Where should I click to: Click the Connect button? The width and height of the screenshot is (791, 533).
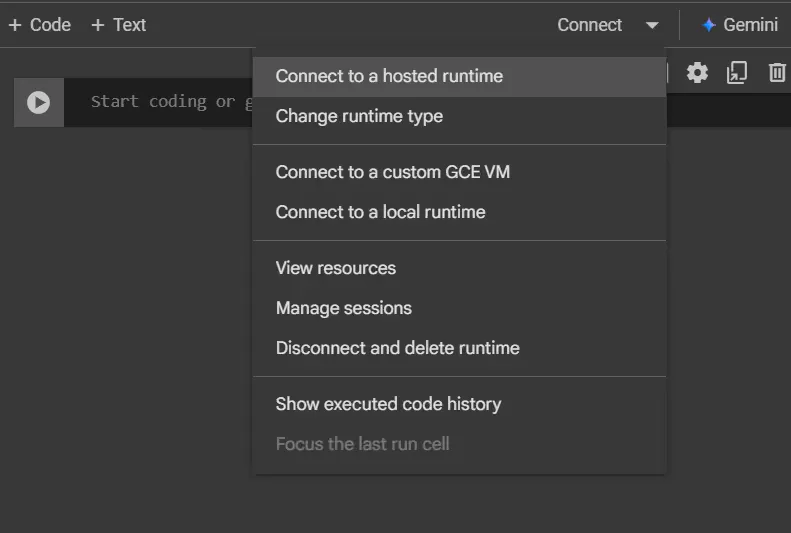coord(589,25)
